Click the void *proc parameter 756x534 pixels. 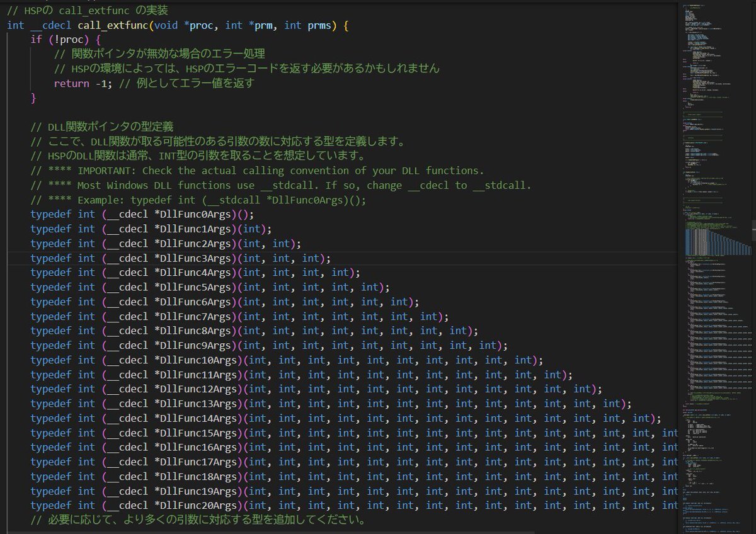pyautogui.click(x=190, y=25)
